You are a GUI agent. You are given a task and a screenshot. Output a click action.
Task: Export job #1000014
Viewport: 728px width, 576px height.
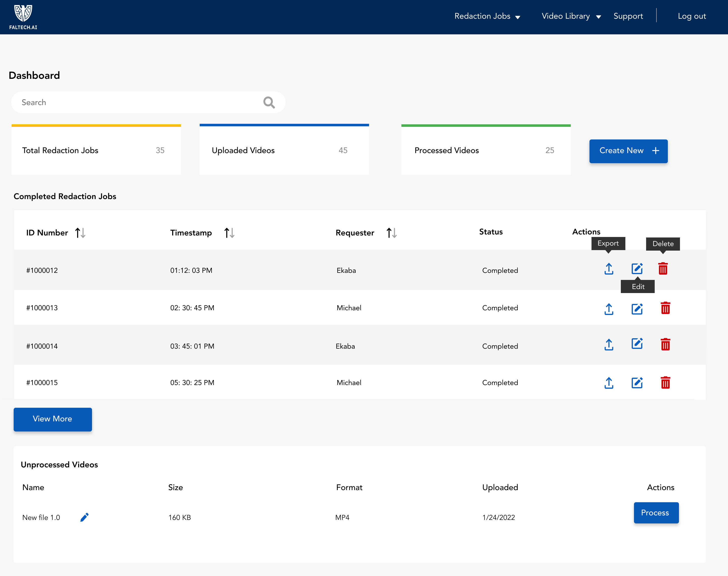click(609, 344)
